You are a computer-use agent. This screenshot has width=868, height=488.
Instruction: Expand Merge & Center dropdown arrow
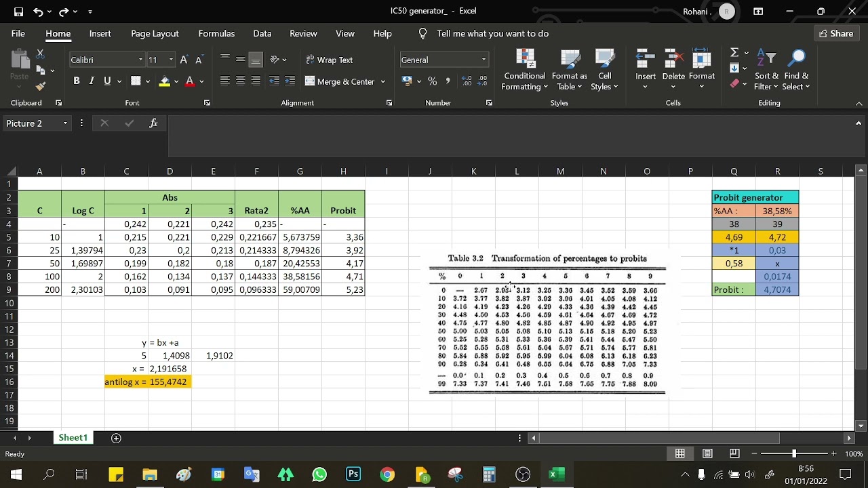[383, 81]
